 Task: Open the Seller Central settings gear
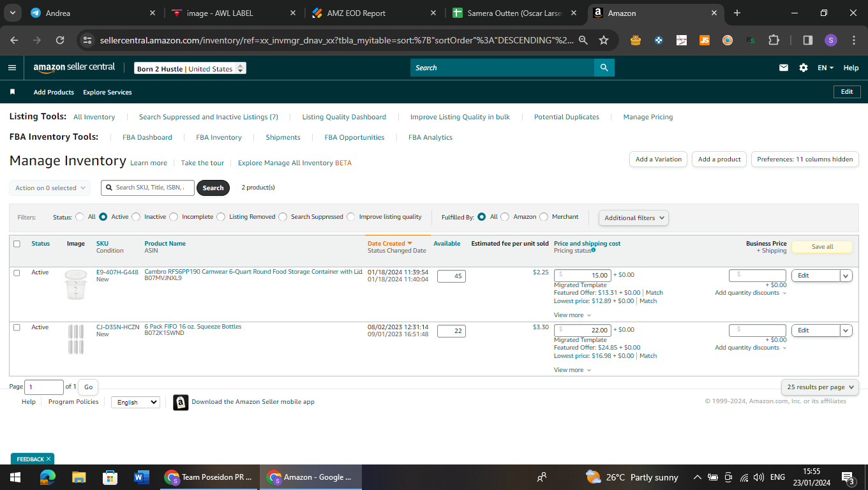click(804, 68)
